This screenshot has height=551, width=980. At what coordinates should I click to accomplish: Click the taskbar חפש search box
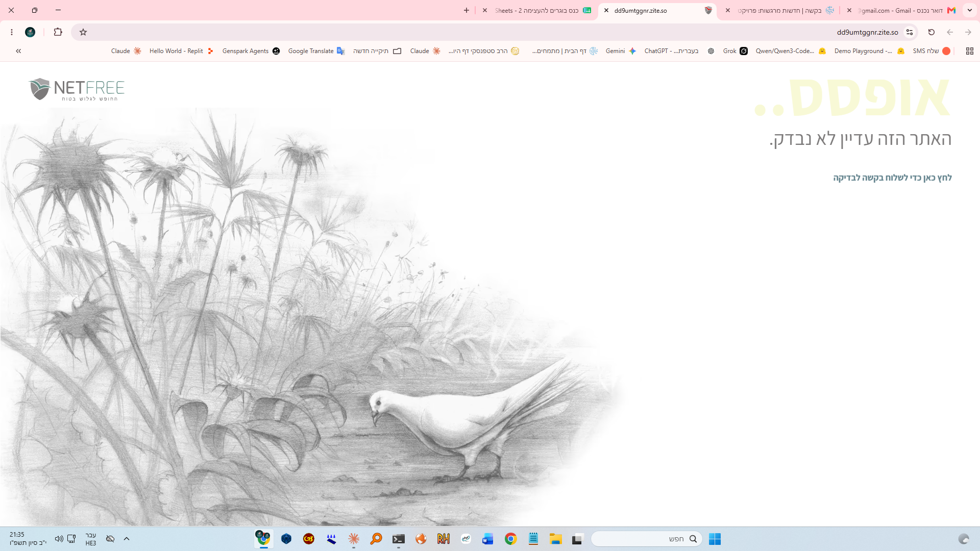click(647, 539)
